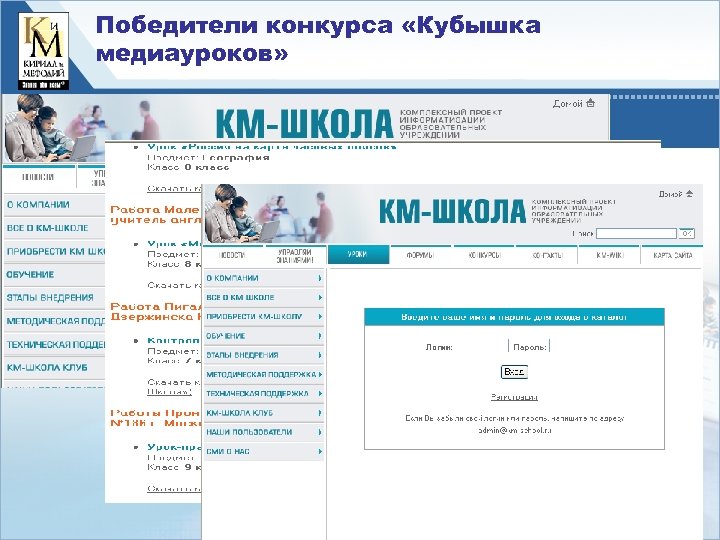Open Наши пользователи menu item
This screenshot has height=540, width=720.
[x=264, y=432]
